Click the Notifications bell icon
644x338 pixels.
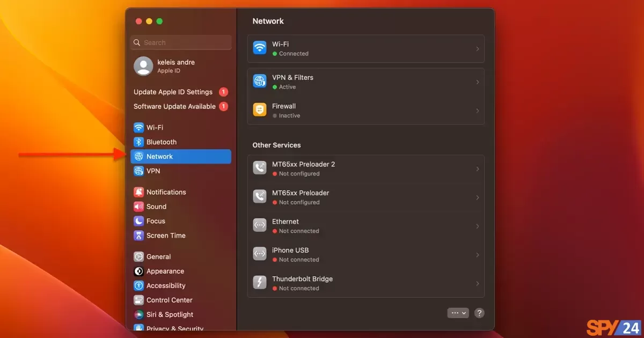tap(138, 192)
